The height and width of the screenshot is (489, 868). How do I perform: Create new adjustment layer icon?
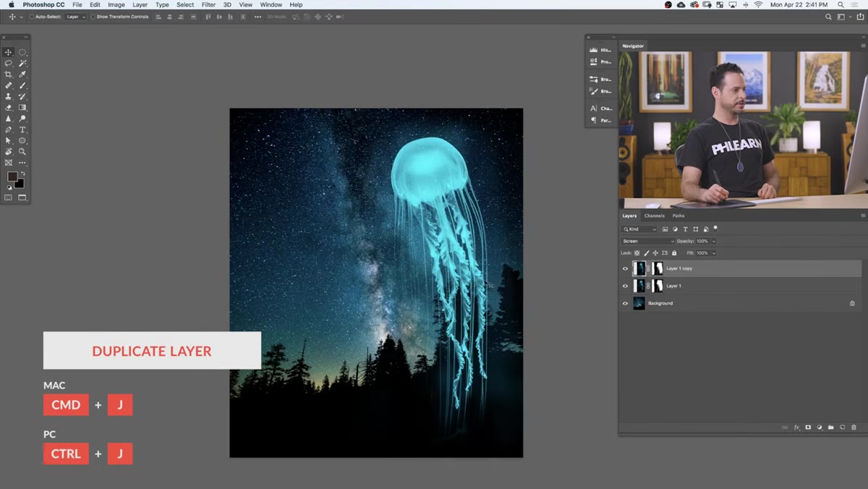820,428
